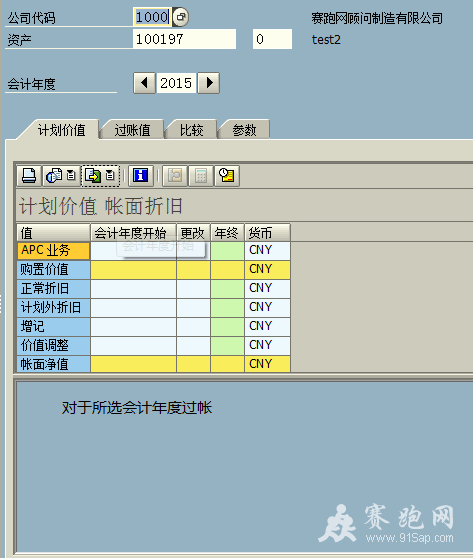
Task: Click the clock with yellow note icon
Action: pos(227,176)
